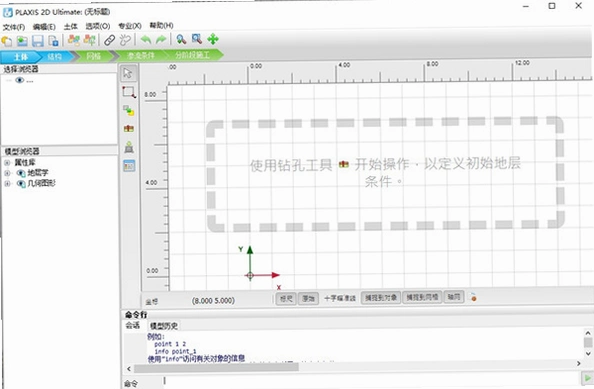Click the zoom magnifier icon
This screenshot has height=389, width=594.
pyautogui.click(x=181, y=39)
